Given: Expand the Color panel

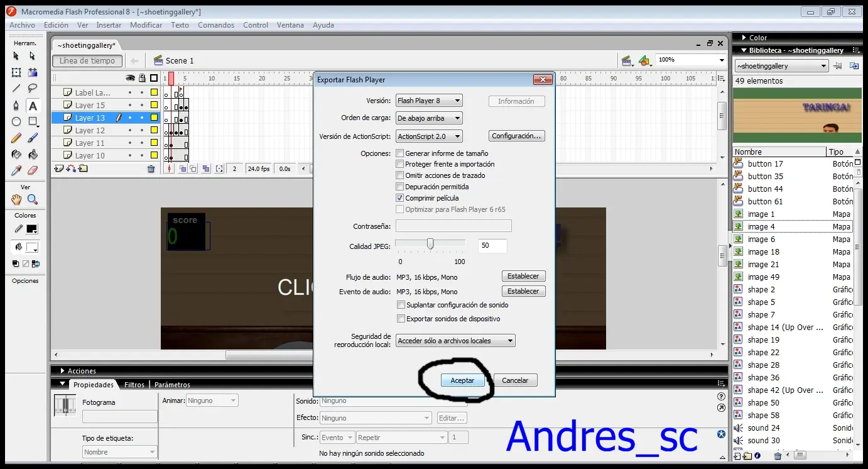Looking at the screenshot, I should [744, 38].
